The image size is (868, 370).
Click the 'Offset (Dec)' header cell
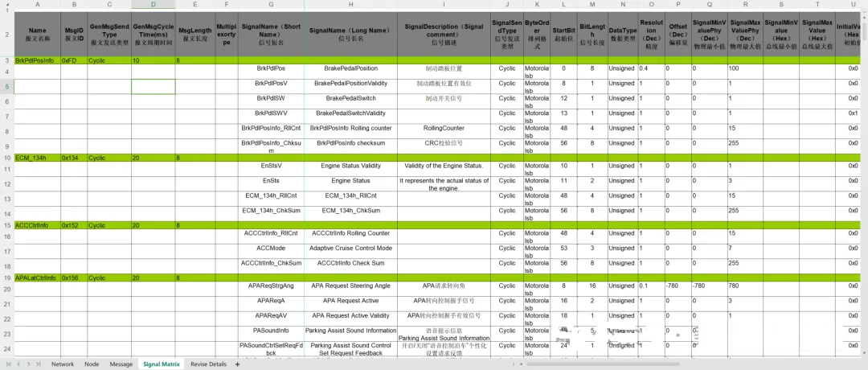[x=678, y=35]
